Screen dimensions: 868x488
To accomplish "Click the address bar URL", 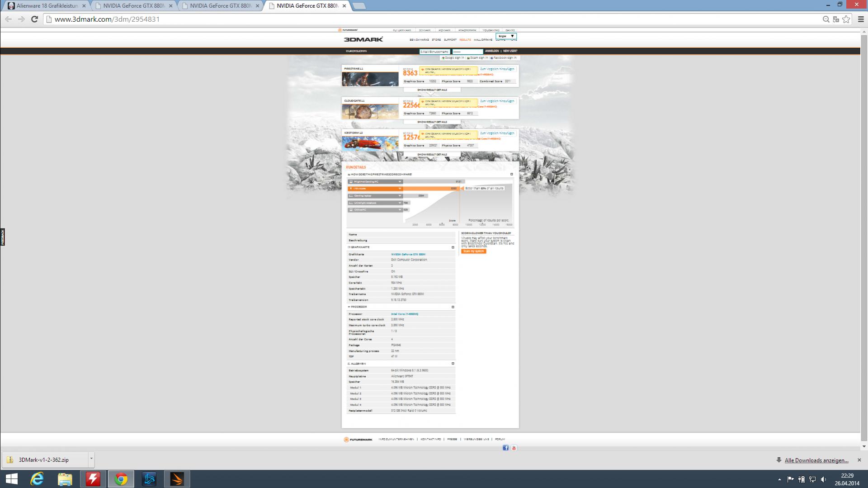I will click(x=107, y=19).
